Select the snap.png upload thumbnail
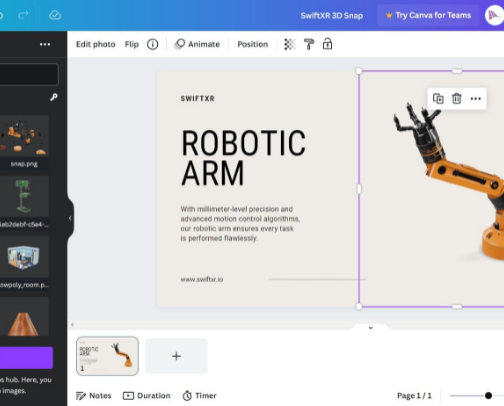The width and height of the screenshot is (504, 406). pyautogui.click(x=24, y=136)
